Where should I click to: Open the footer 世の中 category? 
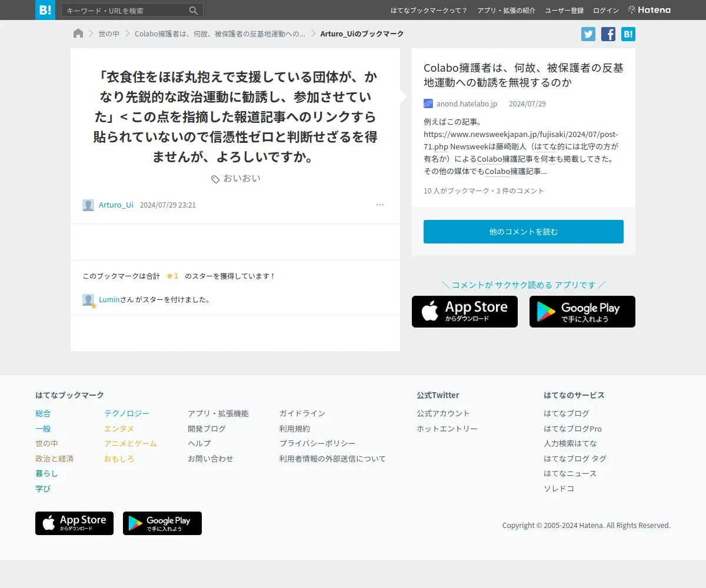[x=46, y=443]
